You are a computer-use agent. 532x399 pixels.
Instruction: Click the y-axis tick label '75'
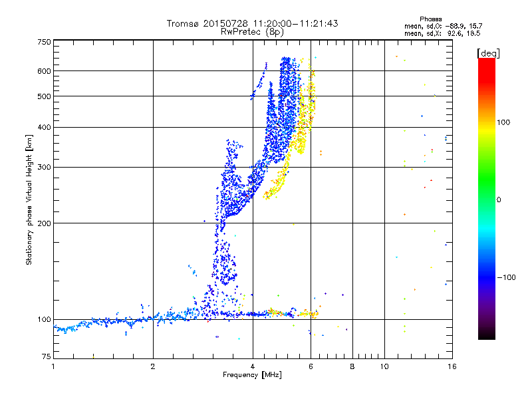(x=47, y=356)
